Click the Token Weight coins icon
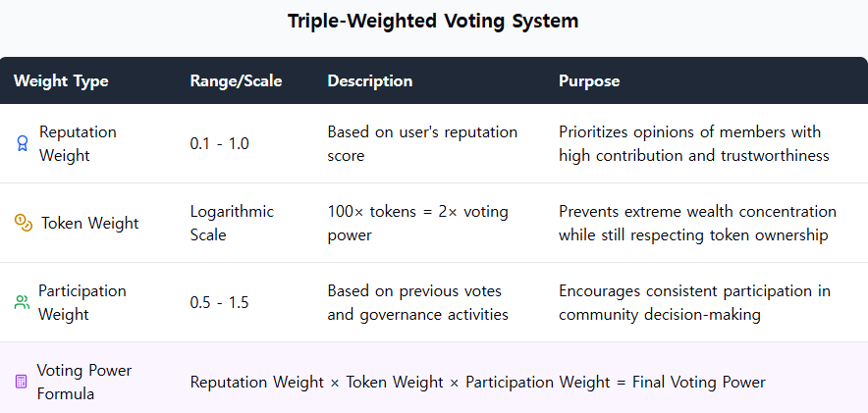Image resolution: width=868 pixels, height=413 pixels. (24, 223)
